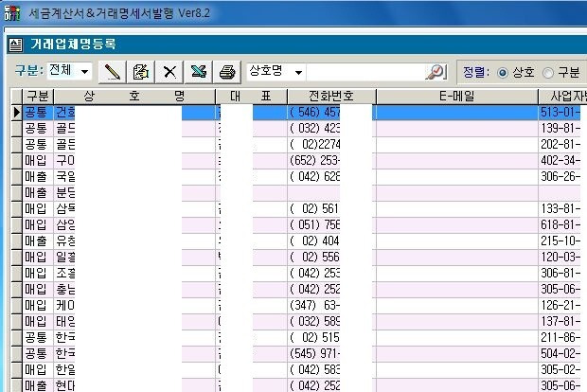Image resolution: width=587 pixels, height=392 pixels.
Task: Click the 전화번호 column header
Action: (331, 97)
